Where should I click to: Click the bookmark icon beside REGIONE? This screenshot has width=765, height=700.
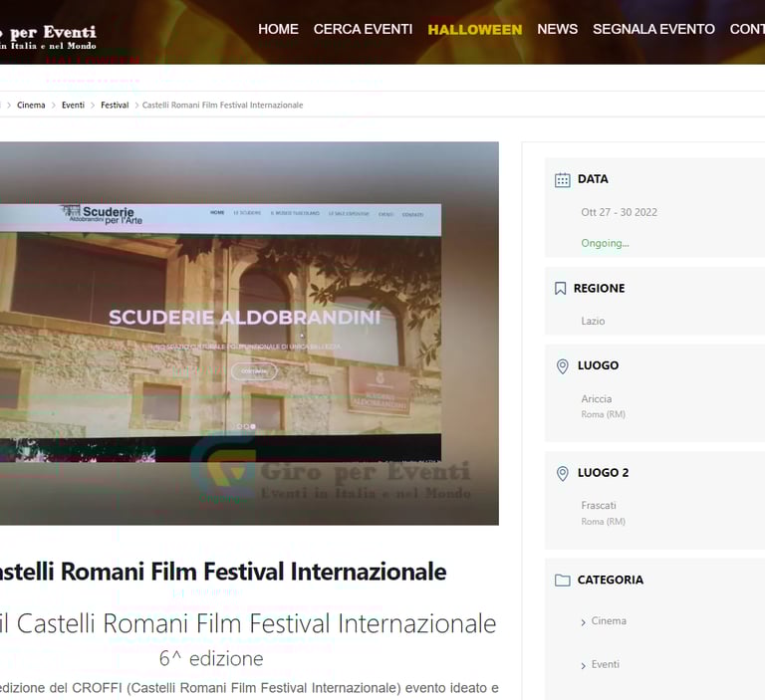point(561,289)
